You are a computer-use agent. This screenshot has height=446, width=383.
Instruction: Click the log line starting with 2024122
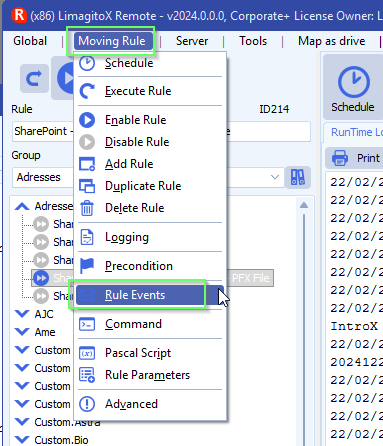[357, 362]
